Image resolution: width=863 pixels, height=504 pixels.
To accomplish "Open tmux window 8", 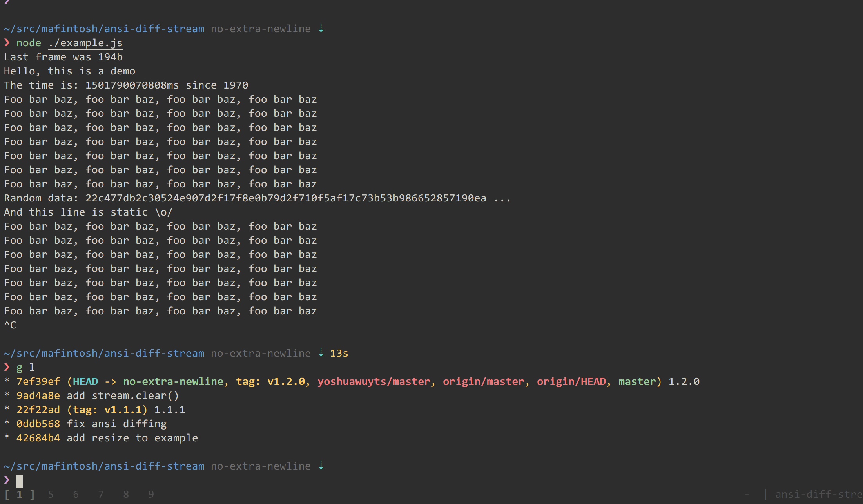I will point(126,494).
